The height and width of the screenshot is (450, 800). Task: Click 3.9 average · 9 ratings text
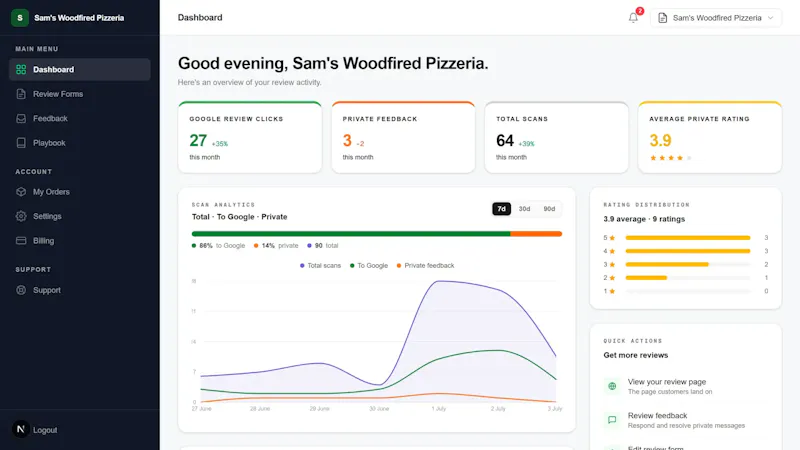coord(644,219)
